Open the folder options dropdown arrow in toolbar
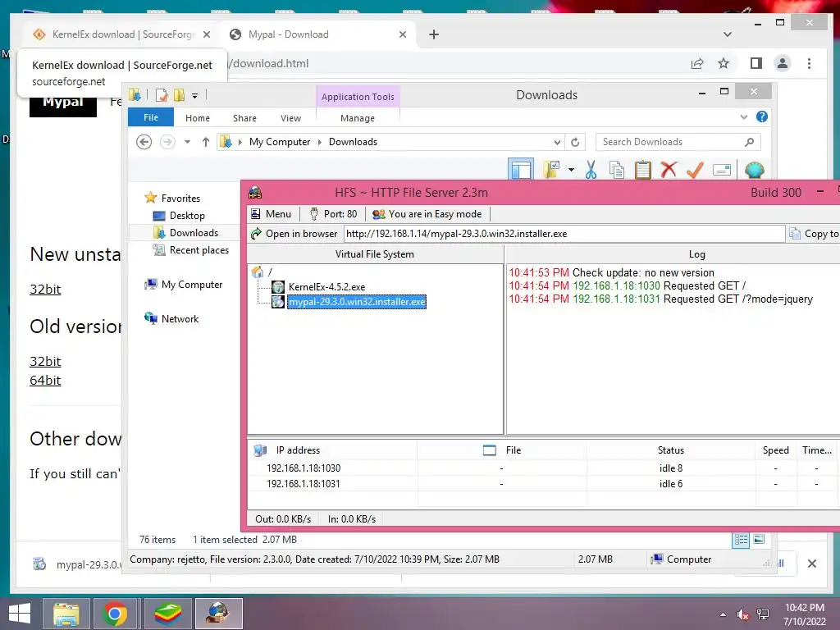This screenshot has width=840, height=630. pos(571,170)
